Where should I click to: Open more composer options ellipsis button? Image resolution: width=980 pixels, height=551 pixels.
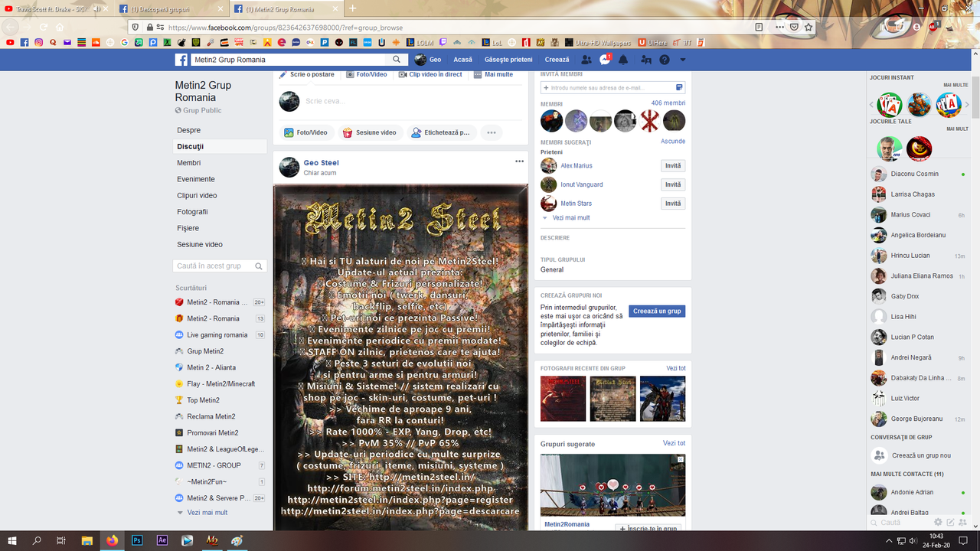492,132
